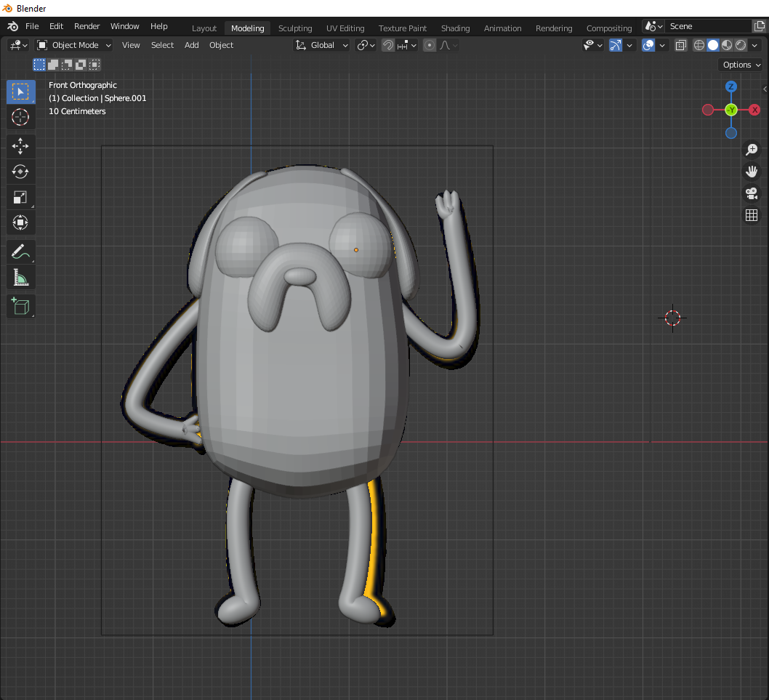Switch to the Sculpting workspace tab
Screen dimensions: 769x700
pyautogui.click(x=295, y=28)
